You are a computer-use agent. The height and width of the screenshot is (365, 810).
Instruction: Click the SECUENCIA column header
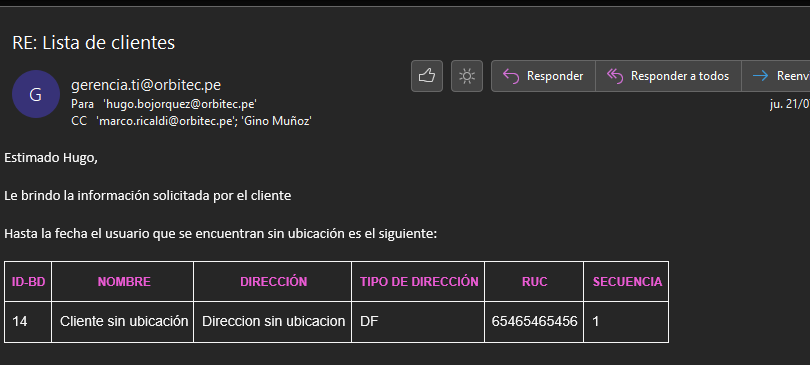click(627, 282)
